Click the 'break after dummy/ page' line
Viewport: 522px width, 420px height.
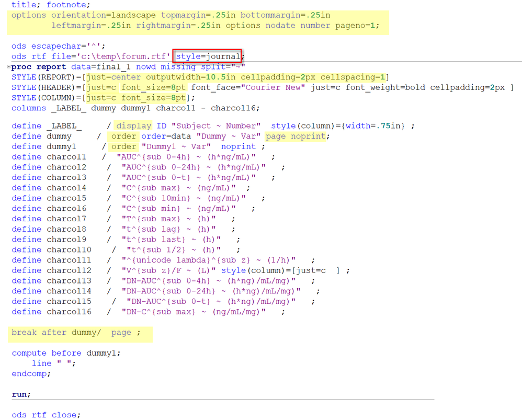pos(76,332)
